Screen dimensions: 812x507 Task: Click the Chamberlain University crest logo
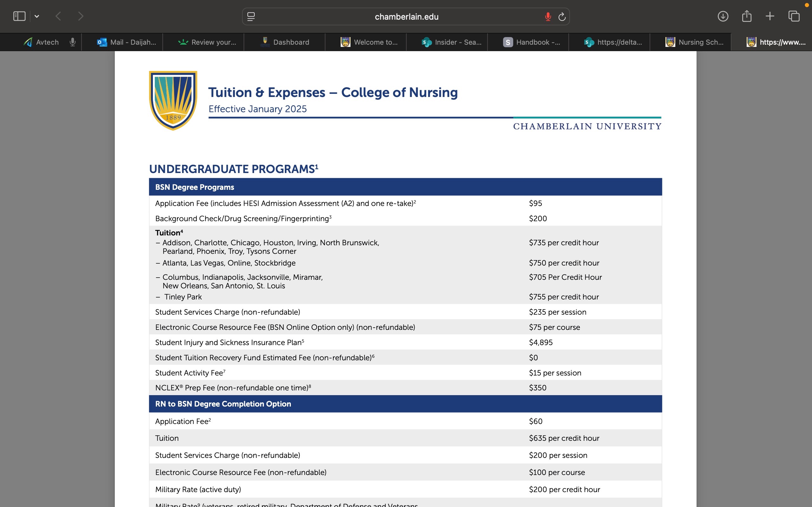173,100
